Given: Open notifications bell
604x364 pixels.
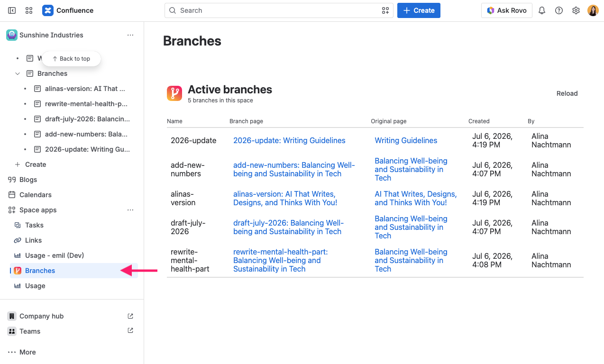Looking at the screenshot, I should pos(542,10).
